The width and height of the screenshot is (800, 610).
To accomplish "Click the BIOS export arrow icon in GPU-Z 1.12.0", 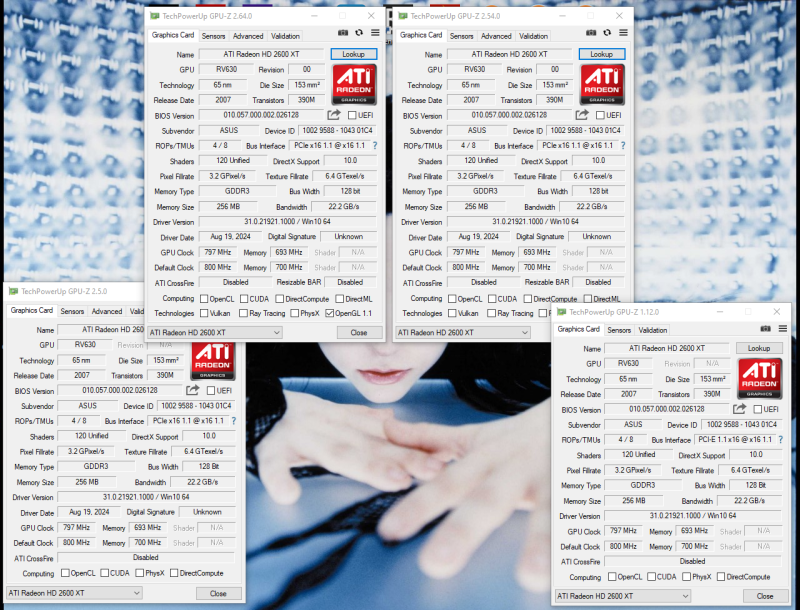I will (x=739, y=409).
